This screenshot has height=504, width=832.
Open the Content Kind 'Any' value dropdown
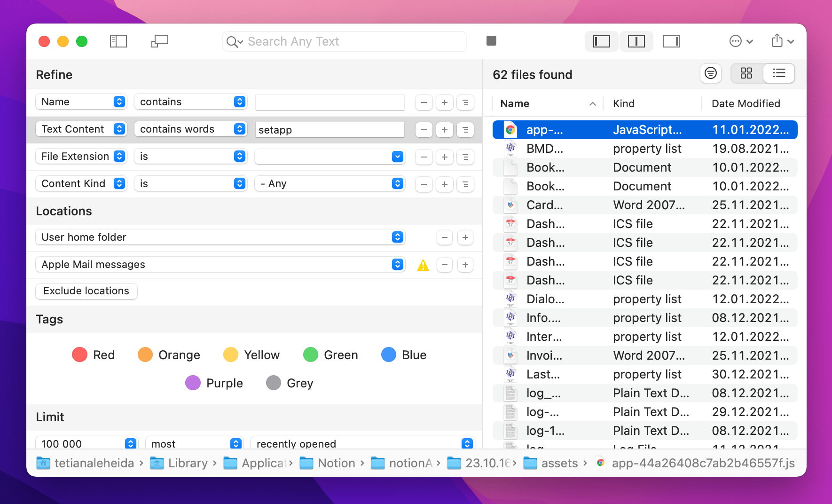pos(330,184)
